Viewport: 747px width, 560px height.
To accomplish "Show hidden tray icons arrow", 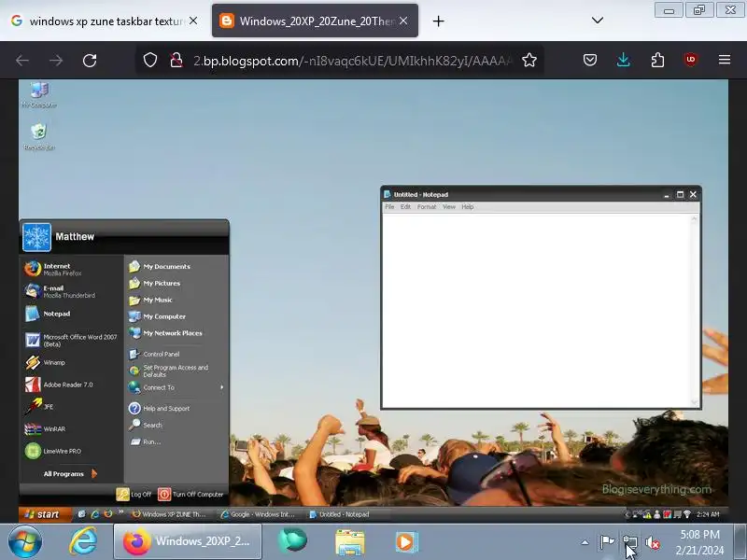I will 585,542.
